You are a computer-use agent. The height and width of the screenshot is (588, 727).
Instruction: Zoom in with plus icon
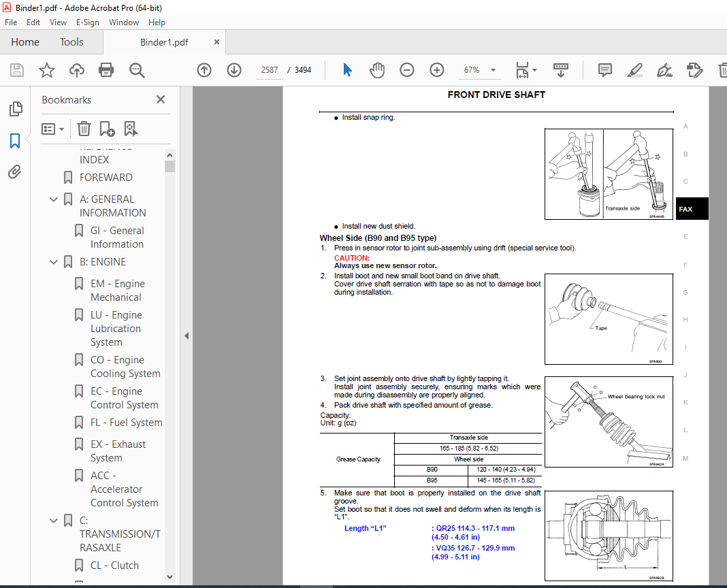tap(437, 70)
